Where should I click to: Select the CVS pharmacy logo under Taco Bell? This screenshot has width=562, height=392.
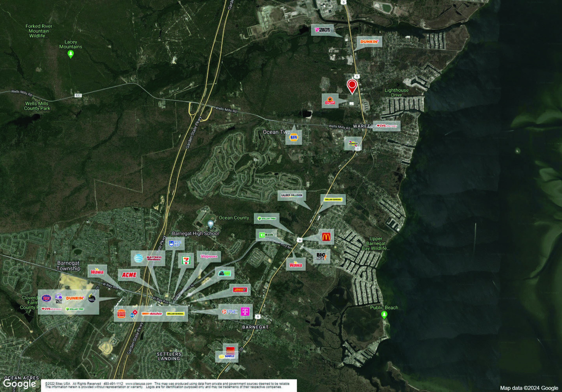click(x=52, y=309)
